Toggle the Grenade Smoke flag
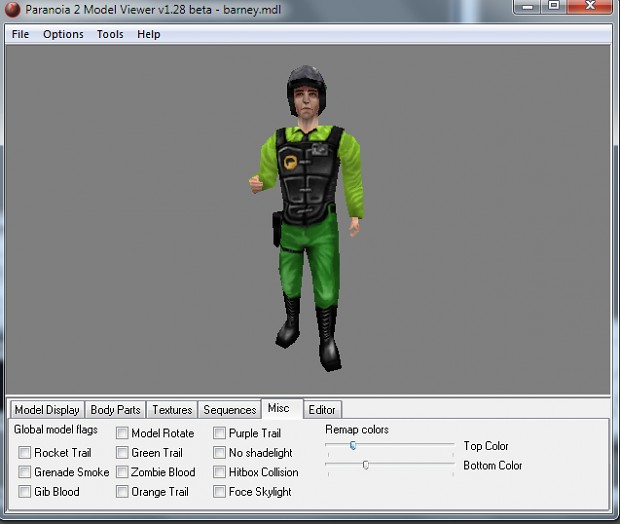This screenshot has width=620, height=524. pos(25,472)
